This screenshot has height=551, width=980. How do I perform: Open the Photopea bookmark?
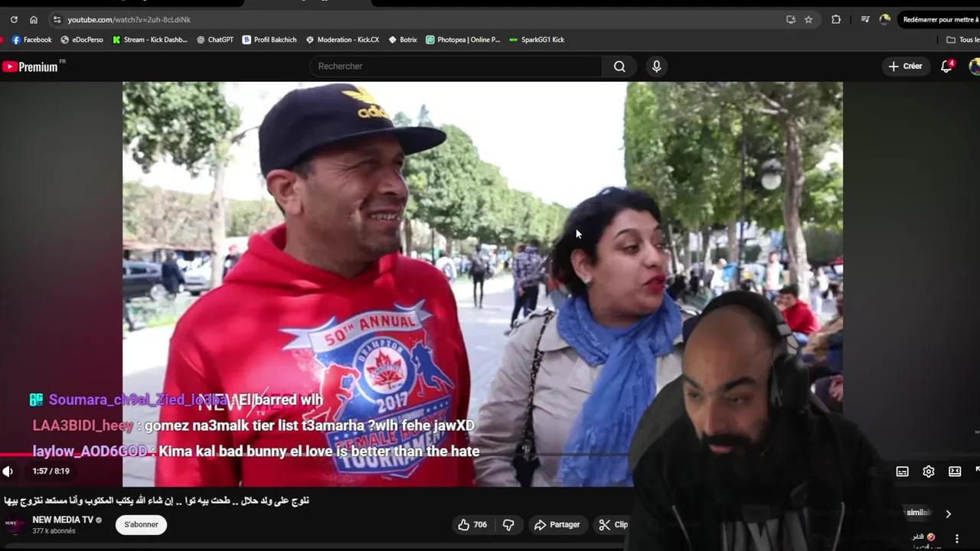pos(463,40)
